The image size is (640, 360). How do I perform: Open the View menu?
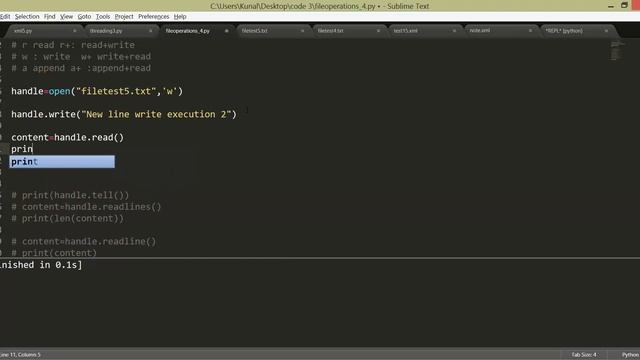(x=66, y=17)
